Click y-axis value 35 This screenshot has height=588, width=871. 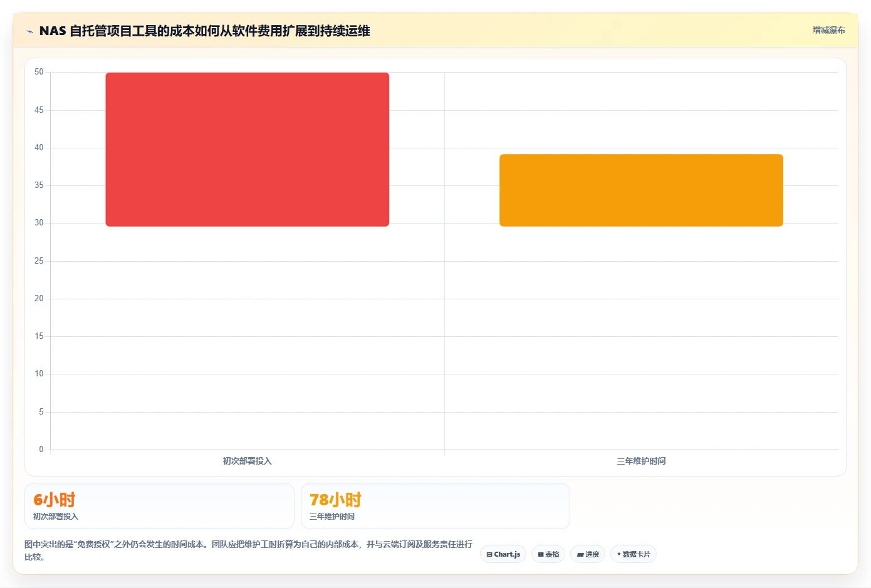pyautogui.click(x=39, y=185)
